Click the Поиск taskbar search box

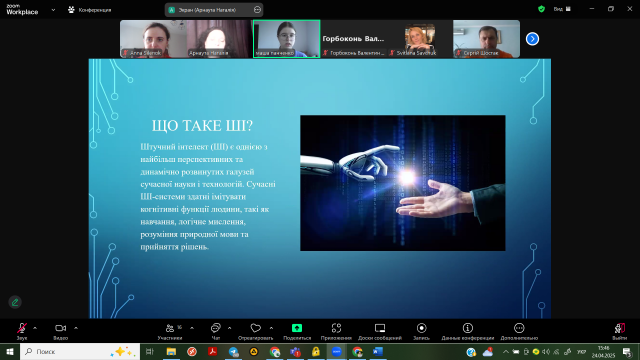[80, 351]
